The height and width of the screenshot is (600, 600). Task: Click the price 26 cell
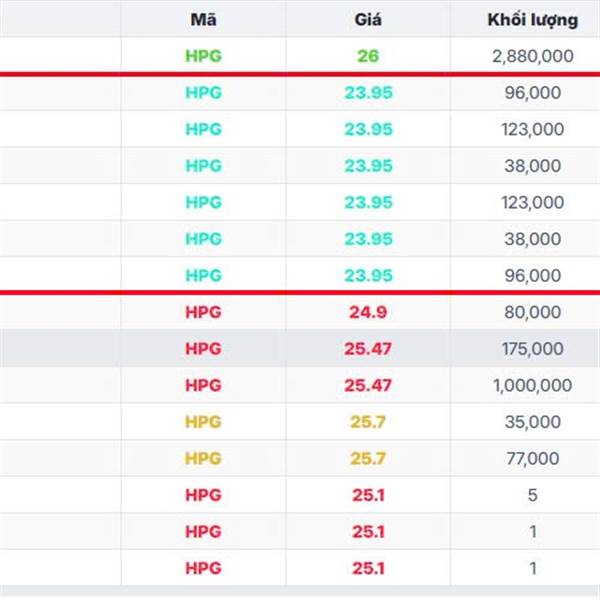(368, 56)
